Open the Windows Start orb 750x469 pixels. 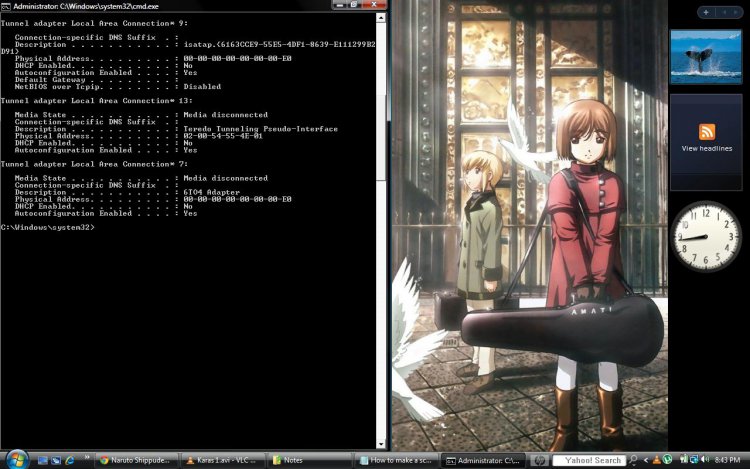pyautogui.click(x=17, y=460)
